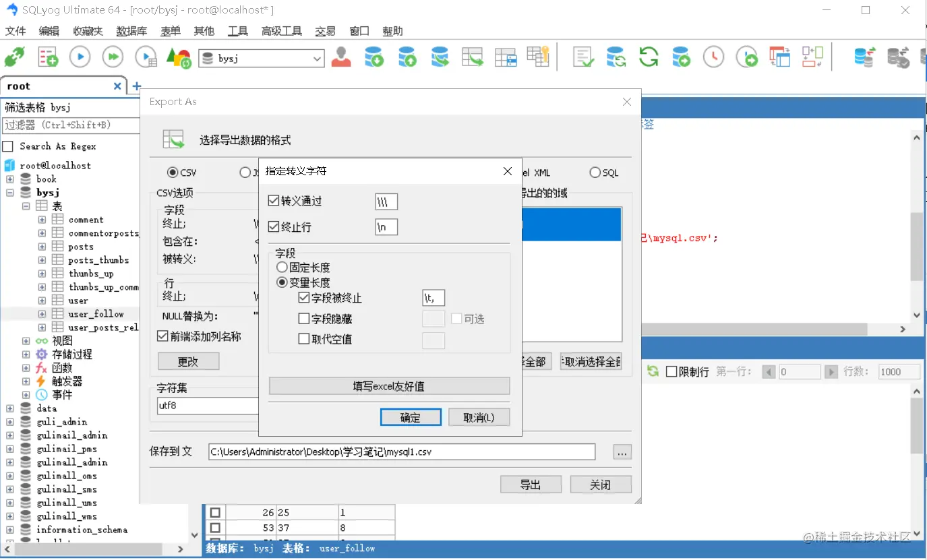Click execute and edit result set icon
The height and width of the screenshot is (560, 927).
146,57
